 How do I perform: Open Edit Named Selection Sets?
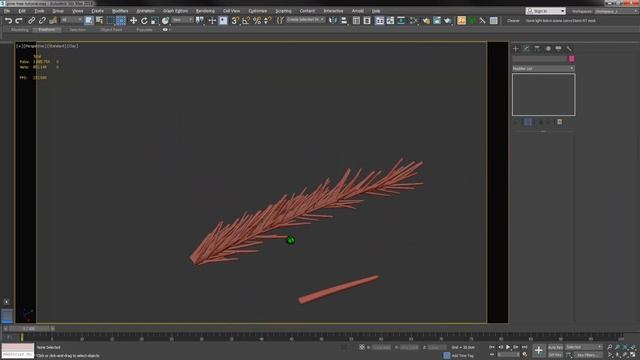tap(280, 20)
